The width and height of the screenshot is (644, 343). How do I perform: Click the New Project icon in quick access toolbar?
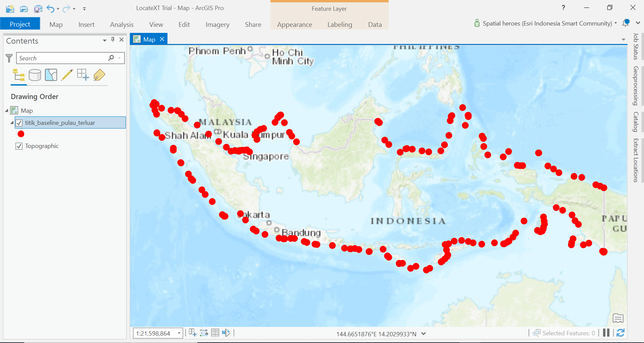(x=10, y=8)
